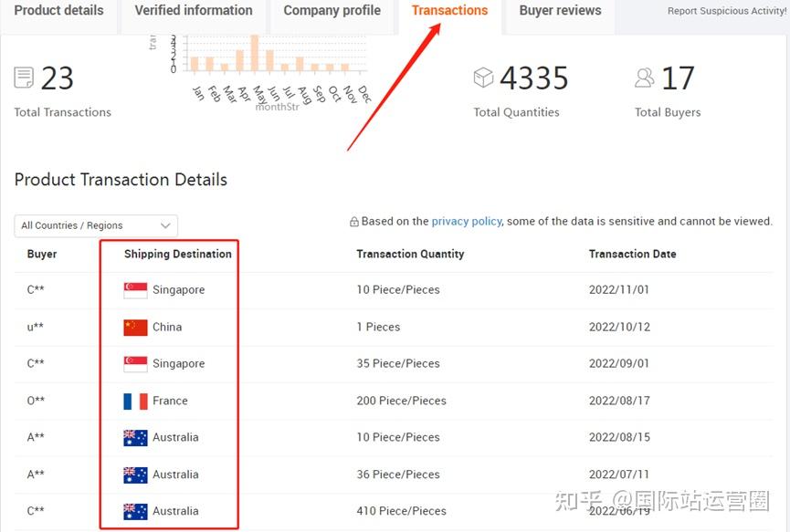Image resolution: width=790 pixels, height=532 pixels.
Task: Open the Buyer reviews tab
Action: 560,11
